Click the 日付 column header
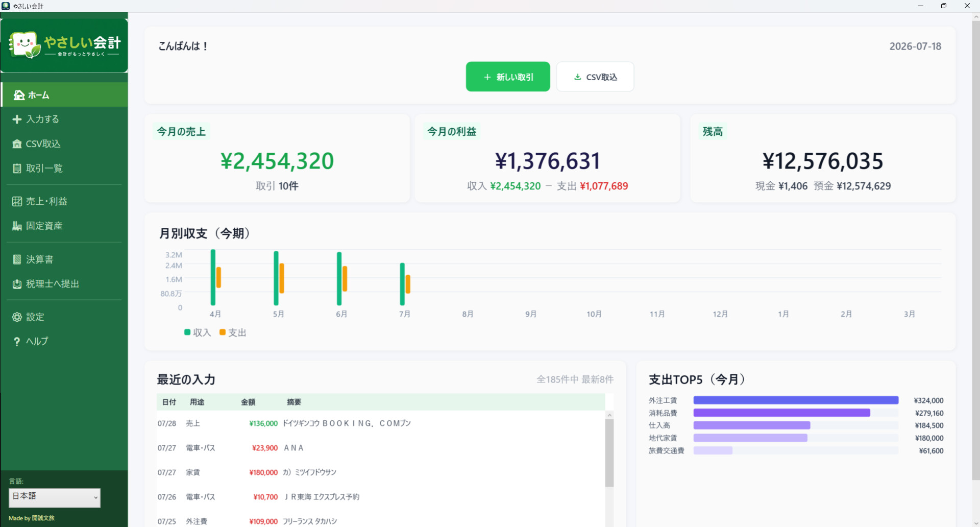Screen dimensions: 980x527 click(169, 402)
